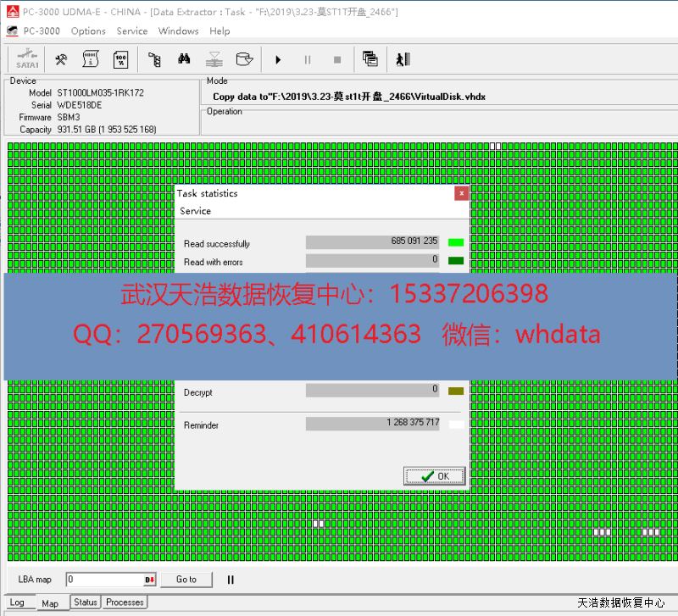Click the Go to button

[186, 580]
